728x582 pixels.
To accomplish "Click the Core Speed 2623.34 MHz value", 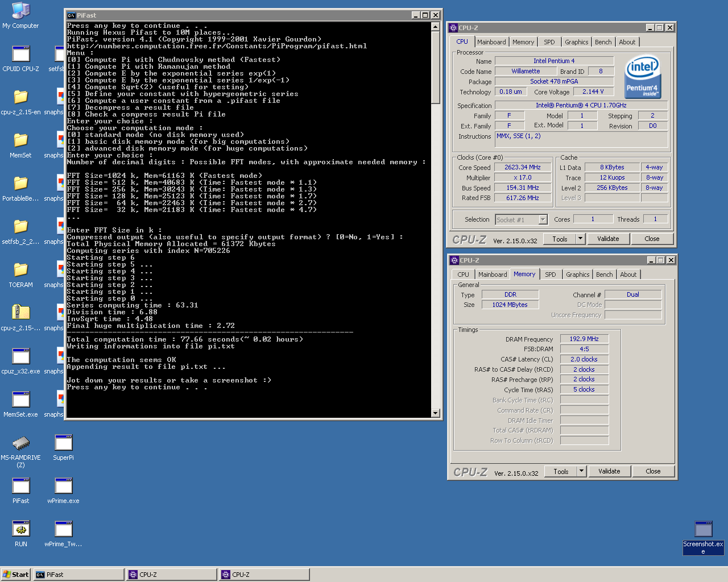I will pyautogui.click(x=523, y=168).
